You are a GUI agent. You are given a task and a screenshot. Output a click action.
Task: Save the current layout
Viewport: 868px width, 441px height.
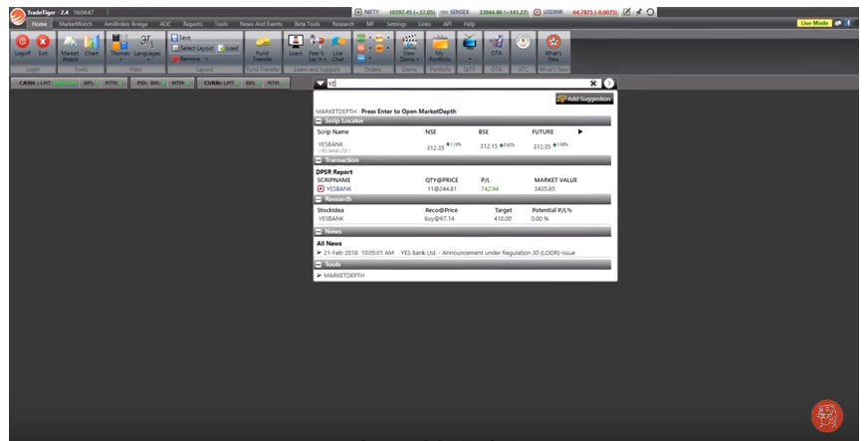coord(181,37)
